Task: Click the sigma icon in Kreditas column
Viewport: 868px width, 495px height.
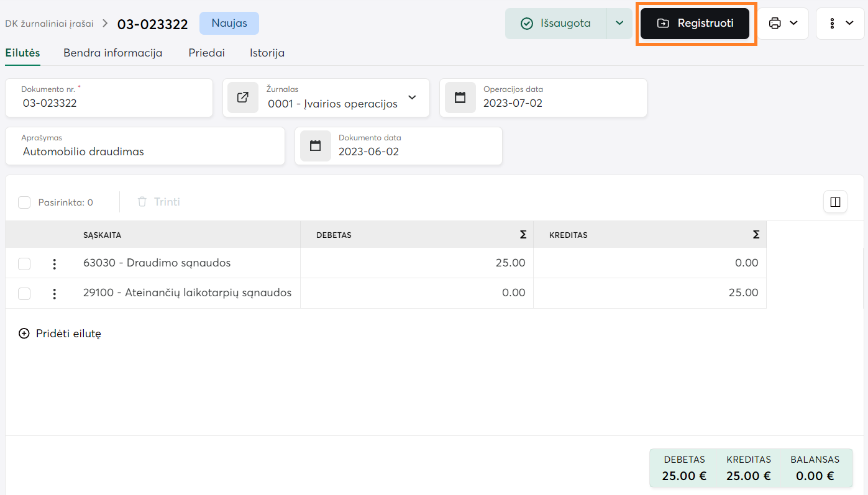Action: click(756, 235)
